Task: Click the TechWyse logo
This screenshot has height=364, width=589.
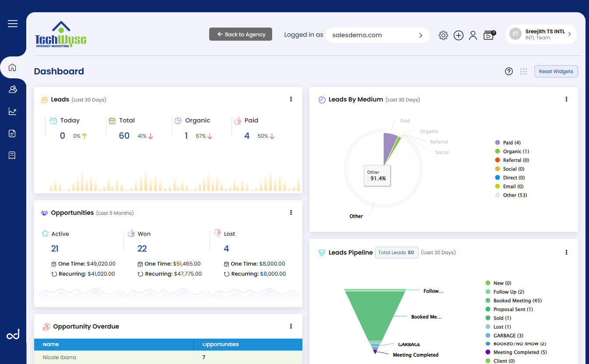Action: pyautogui.click(x=61, y=34)
